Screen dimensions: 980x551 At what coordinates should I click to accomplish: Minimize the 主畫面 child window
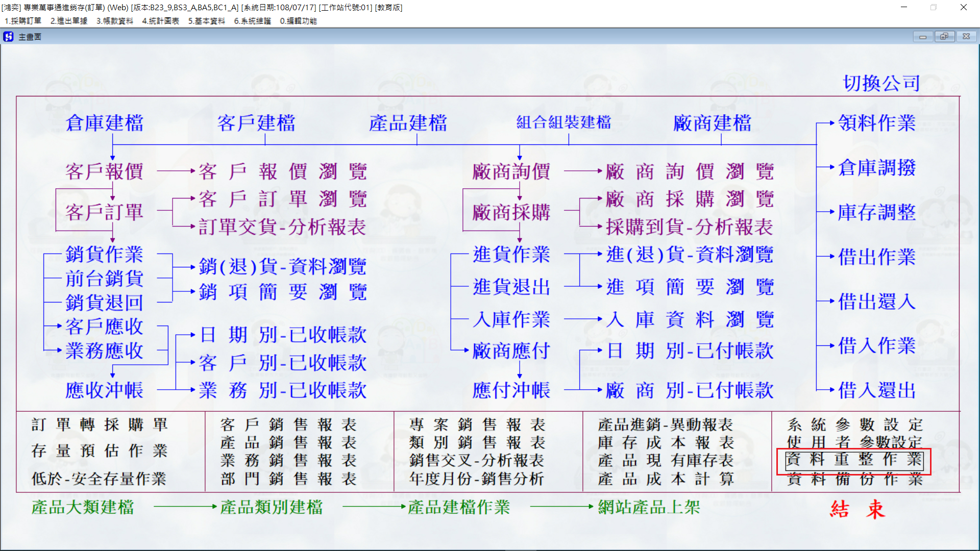point(922,37)
